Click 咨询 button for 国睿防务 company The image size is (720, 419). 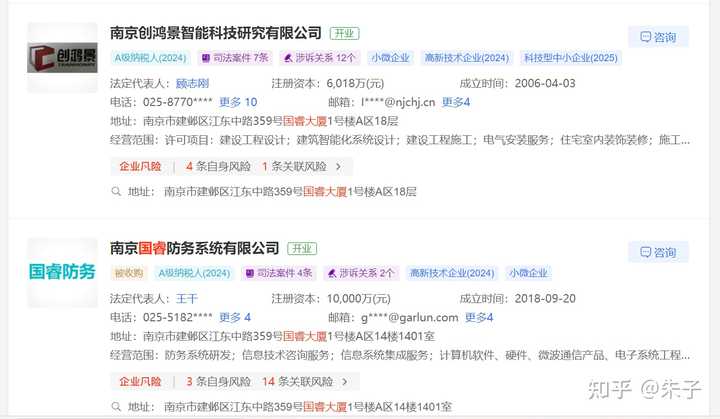[658, 252]
